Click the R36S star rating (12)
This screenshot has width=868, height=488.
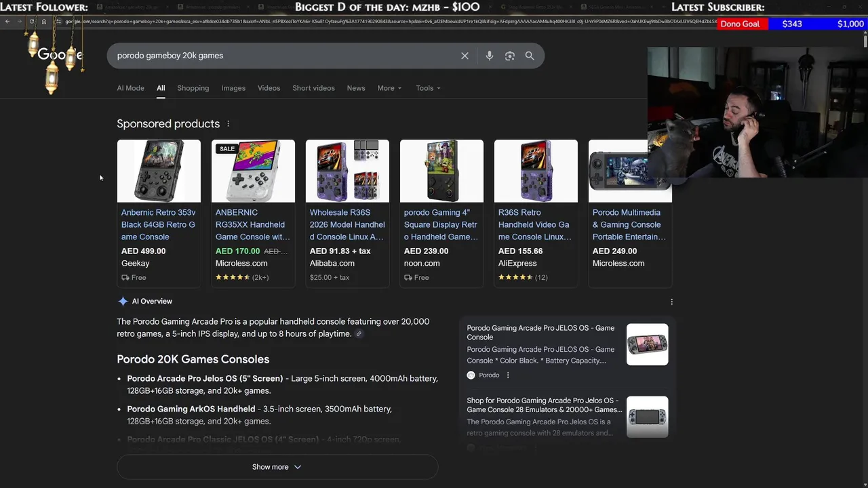point(523,277)
